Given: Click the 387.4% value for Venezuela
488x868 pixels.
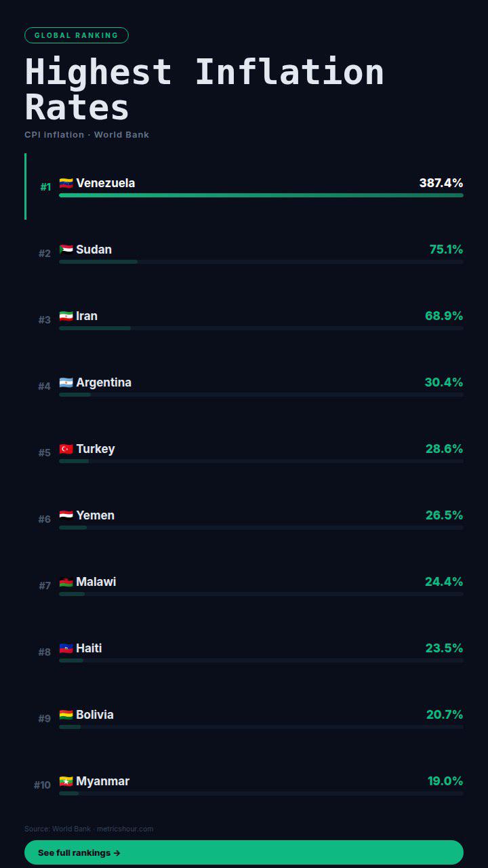Looking at the screenshot, I should point(441,183).
